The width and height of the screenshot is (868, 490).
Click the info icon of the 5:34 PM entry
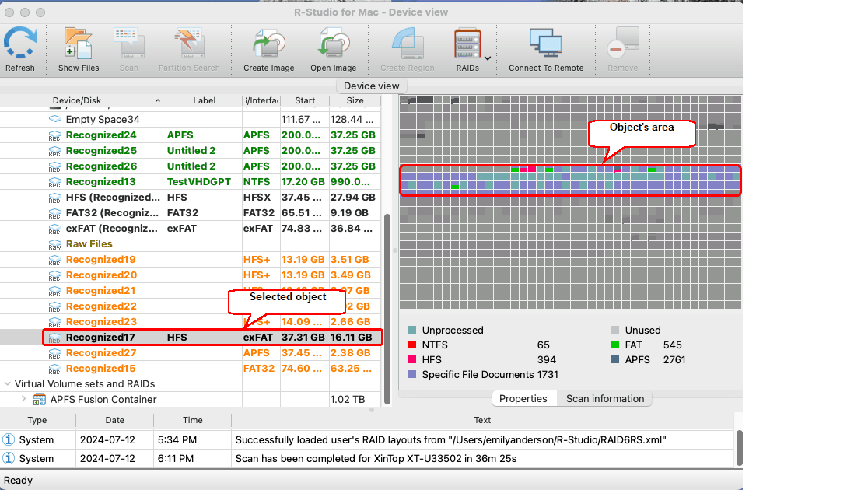(x=9, y=439)
